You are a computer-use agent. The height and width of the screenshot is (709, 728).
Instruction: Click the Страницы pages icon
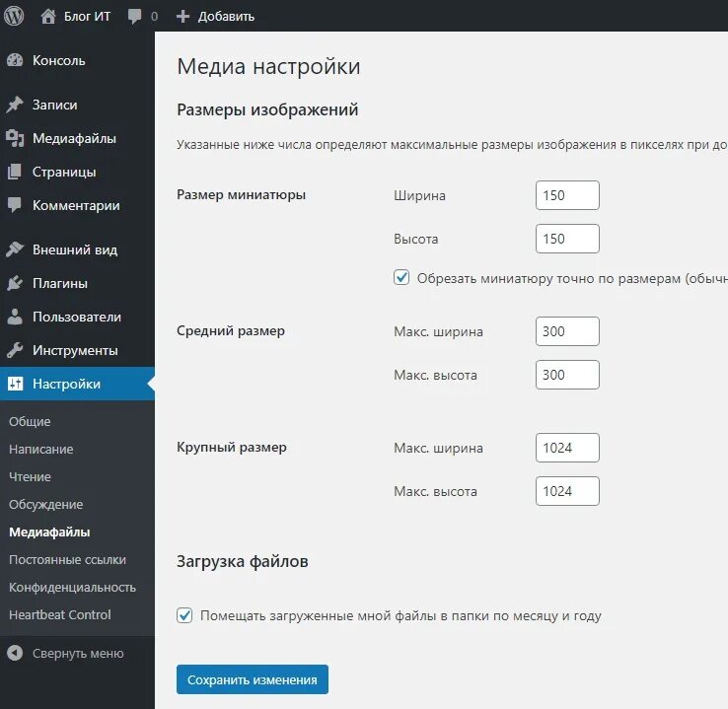pyautogui.click(x=15, y=172)
